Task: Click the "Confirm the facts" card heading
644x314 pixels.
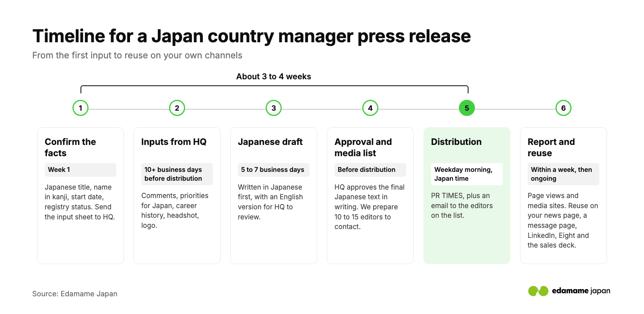Action: 70,147
